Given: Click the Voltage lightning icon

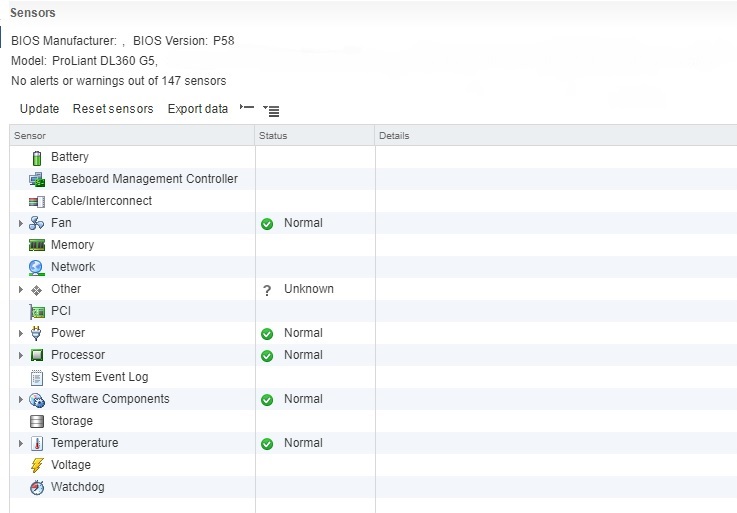Looking at the screenshot, I should click(x=37, y=465).
